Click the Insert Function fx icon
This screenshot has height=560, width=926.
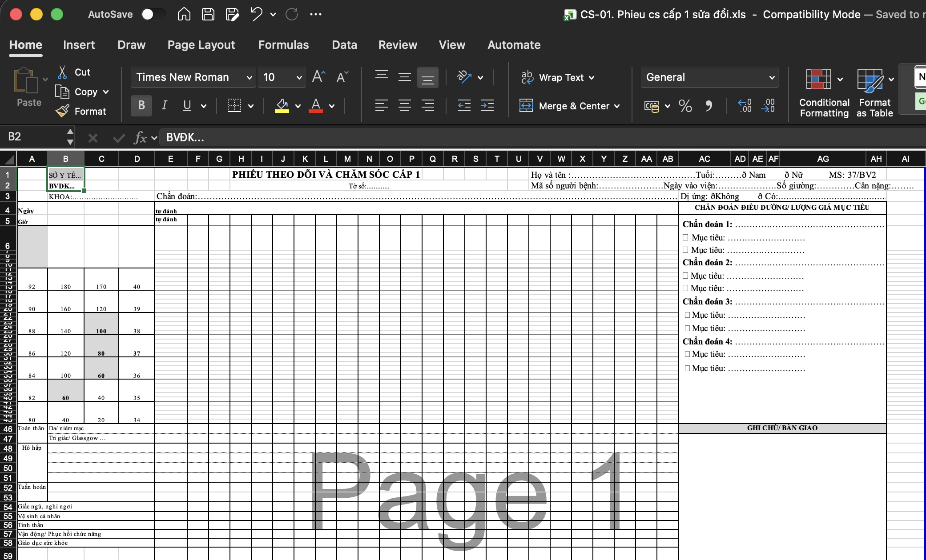(140, 137)
